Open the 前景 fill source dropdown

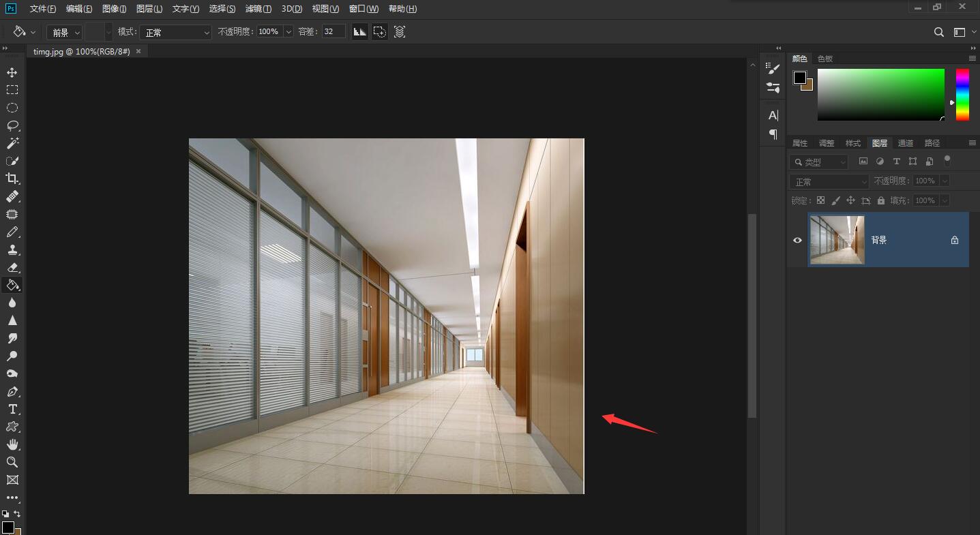click(64, 32)
